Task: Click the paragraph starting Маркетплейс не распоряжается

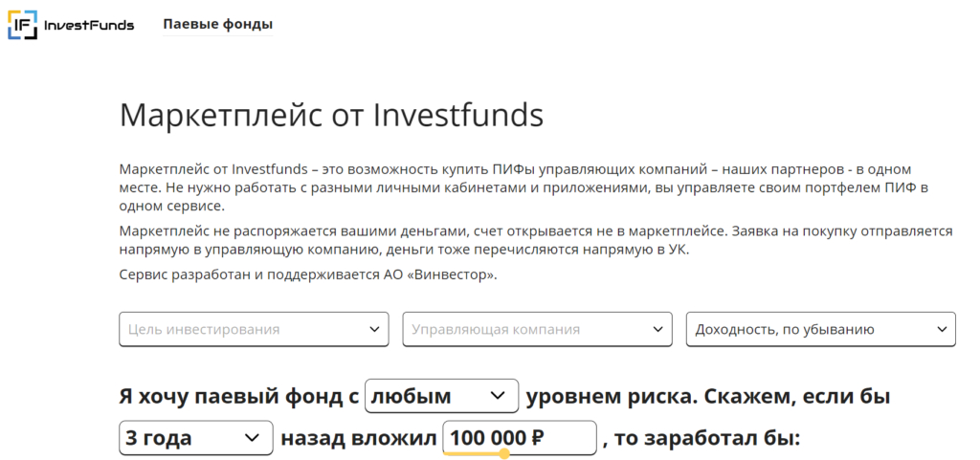Action: [536, 240]
